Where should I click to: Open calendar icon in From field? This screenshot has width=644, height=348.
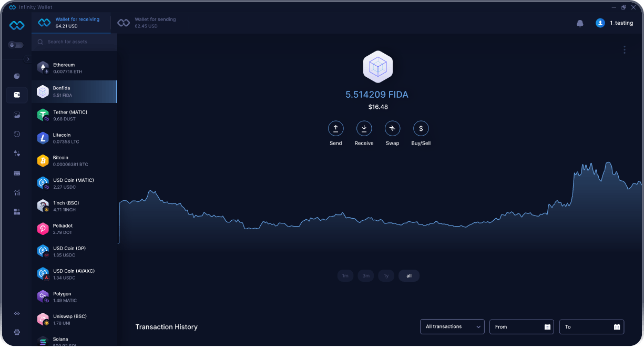[x=547, y=327]
